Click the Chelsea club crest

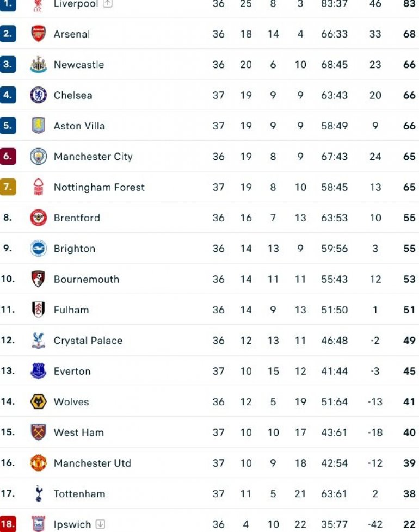click(x=38, y=95)
